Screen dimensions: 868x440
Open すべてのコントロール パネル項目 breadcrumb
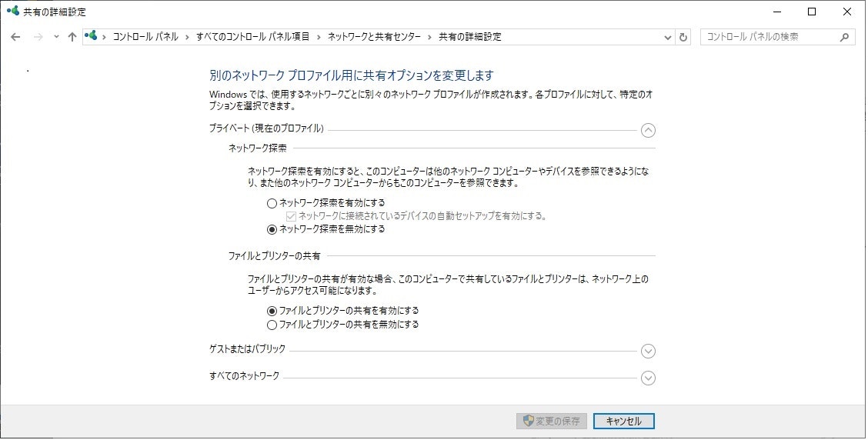[x=253, y=37]
